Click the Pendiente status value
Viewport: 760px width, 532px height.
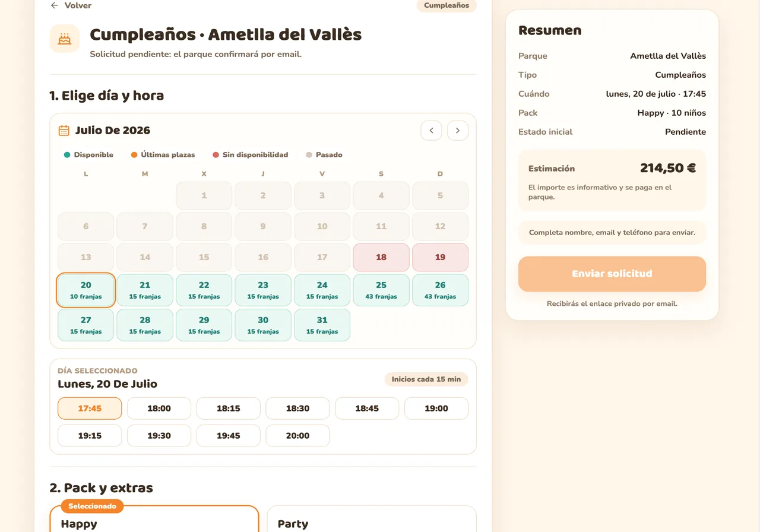point(685,132)
